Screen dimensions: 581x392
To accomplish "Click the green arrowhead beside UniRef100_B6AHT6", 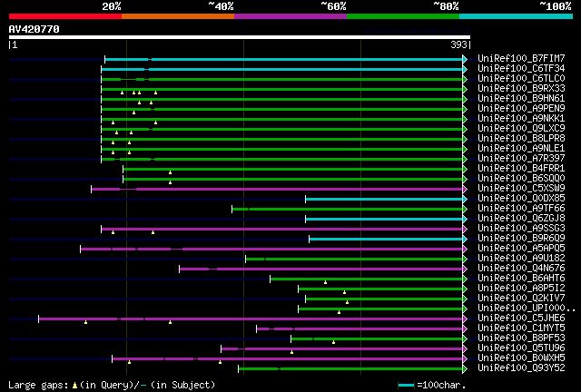I will (x=465, y=279).
